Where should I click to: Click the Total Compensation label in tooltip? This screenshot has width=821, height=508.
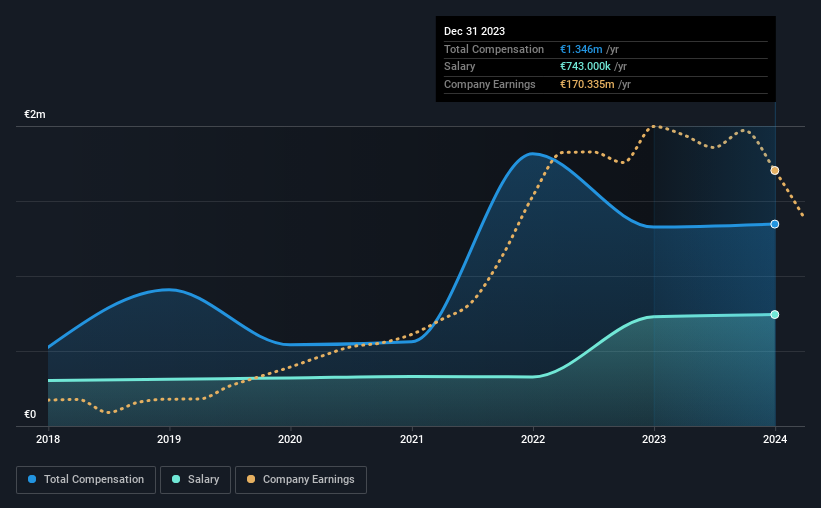point(494,49)
